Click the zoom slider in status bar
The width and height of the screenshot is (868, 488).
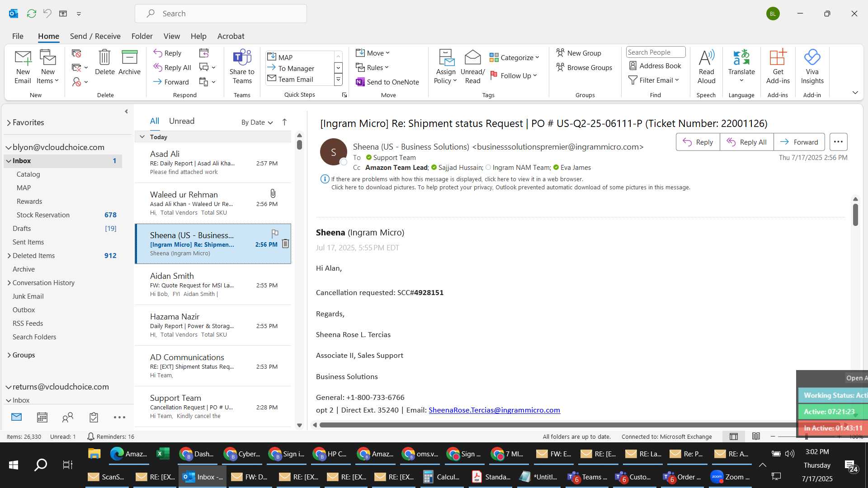(807, 436)
